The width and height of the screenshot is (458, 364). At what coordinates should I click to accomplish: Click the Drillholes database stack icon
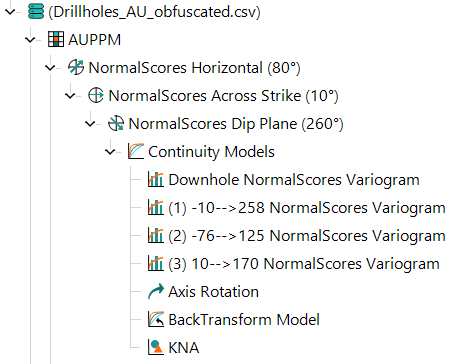[x=36, y=12]
